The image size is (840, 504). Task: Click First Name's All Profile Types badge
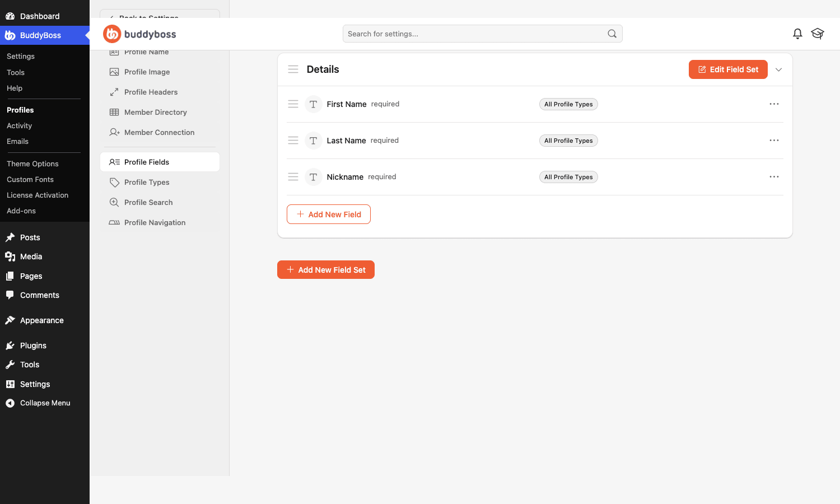[x=568, y=104]
